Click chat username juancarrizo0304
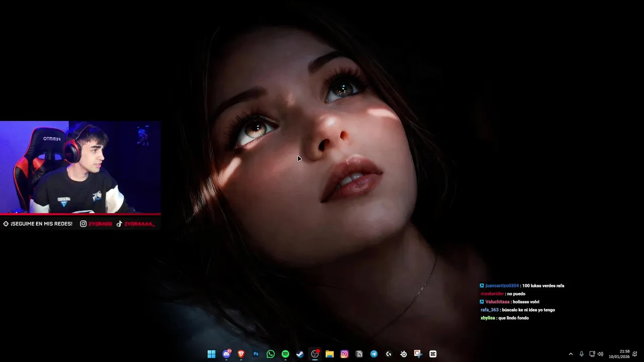644x362 pixels. pyautogui.click(x=502, y=286)
